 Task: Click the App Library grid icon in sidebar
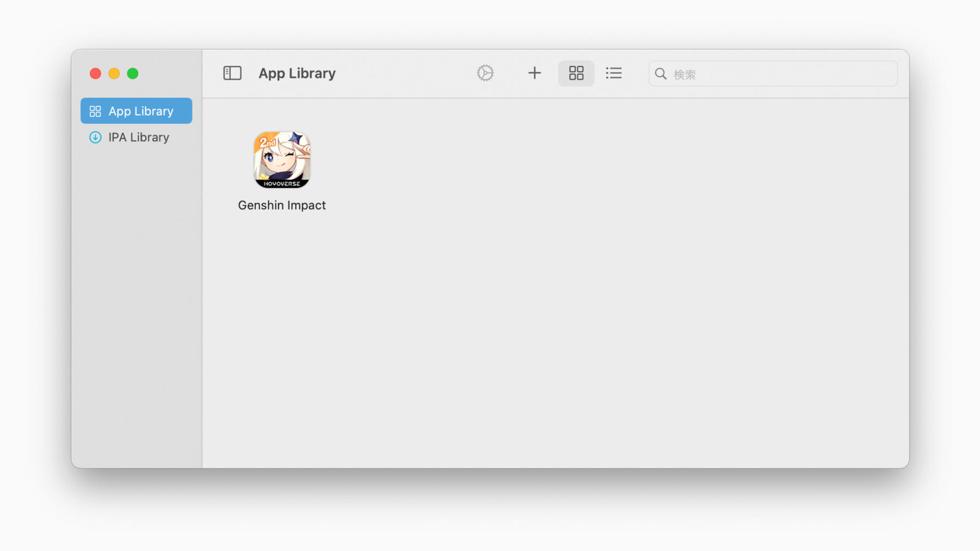(x=95, y=111)
